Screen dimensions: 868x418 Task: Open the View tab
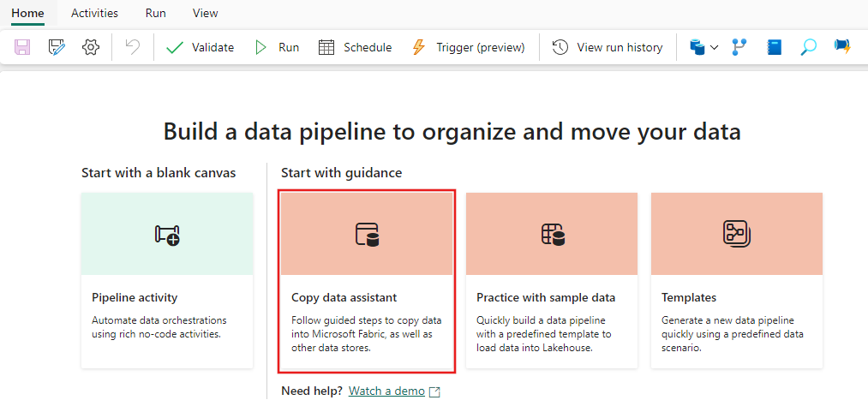coord(206,13)
